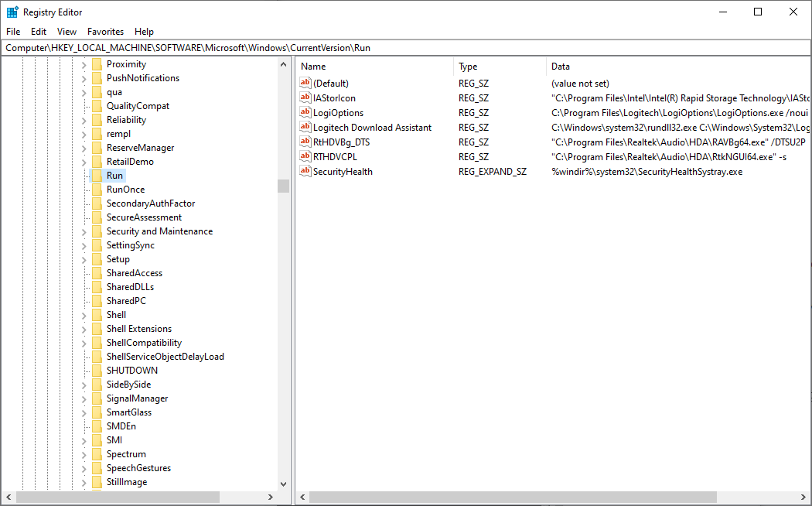Click the Run key folder icon
Viewport: 812px width, 506px height.
97,176
